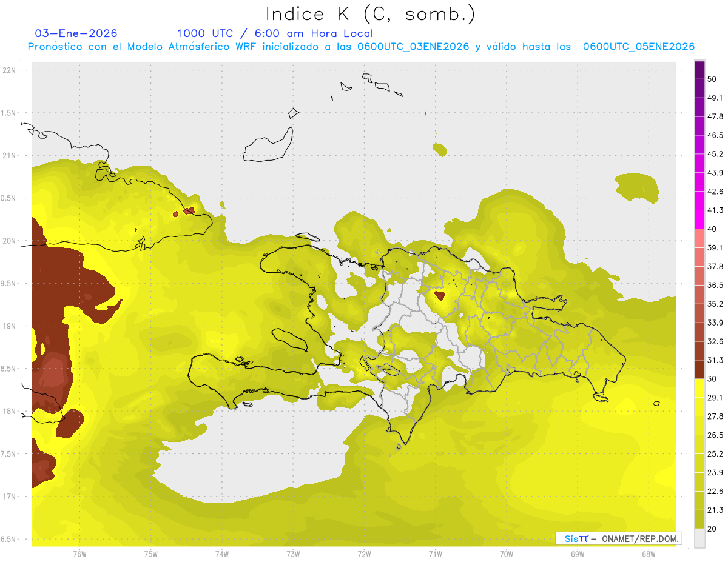Click the legend value "39.1"
Screen dimensions: 728x562
[715, 248]
